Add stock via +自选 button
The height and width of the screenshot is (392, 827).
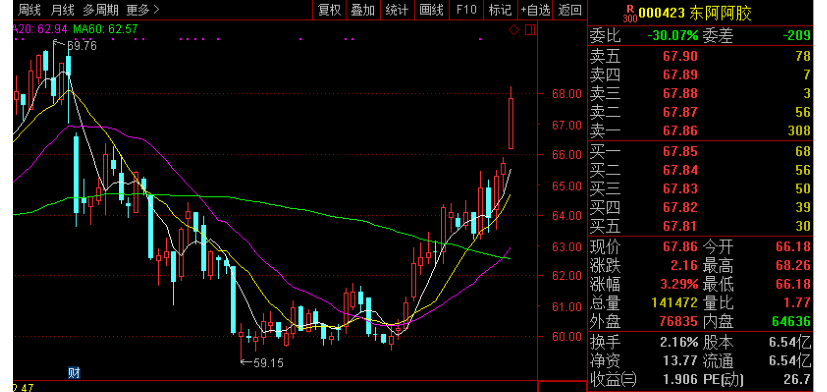535,9
